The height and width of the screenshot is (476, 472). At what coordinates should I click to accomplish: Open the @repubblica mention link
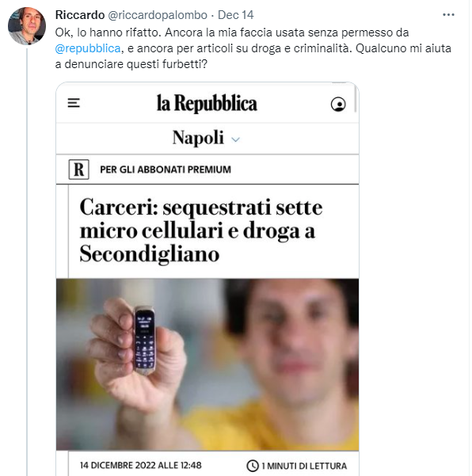coord(88,48)
